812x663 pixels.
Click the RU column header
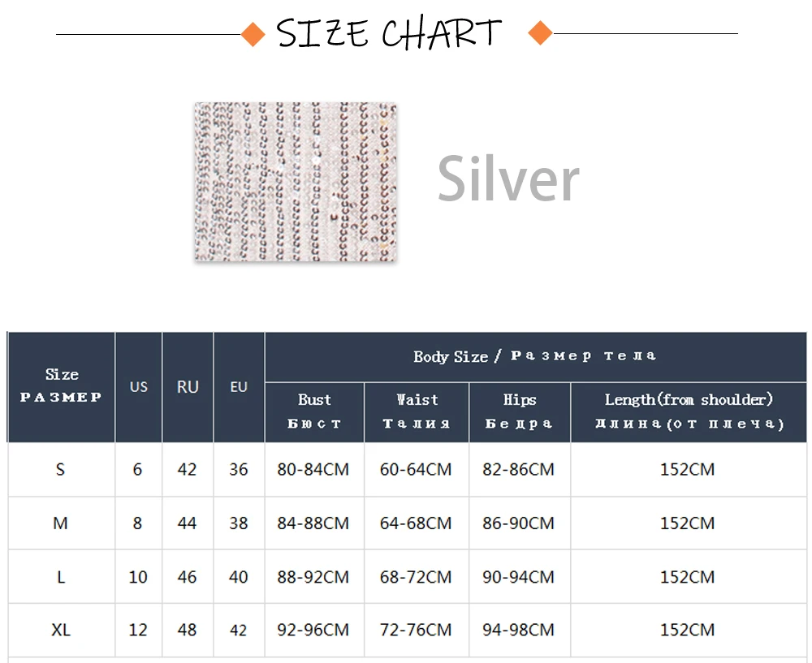(x=188, y=387)
